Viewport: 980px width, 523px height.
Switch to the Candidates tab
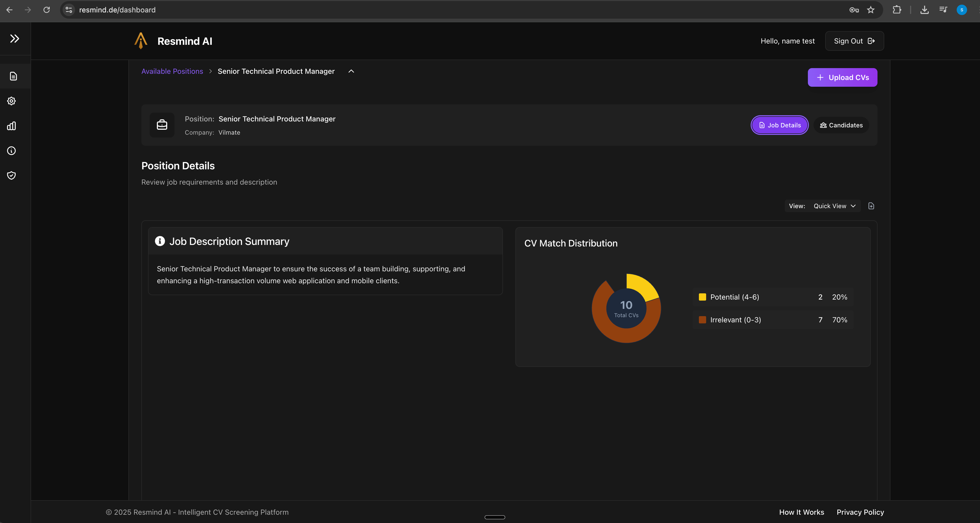[x=841, y=125]
